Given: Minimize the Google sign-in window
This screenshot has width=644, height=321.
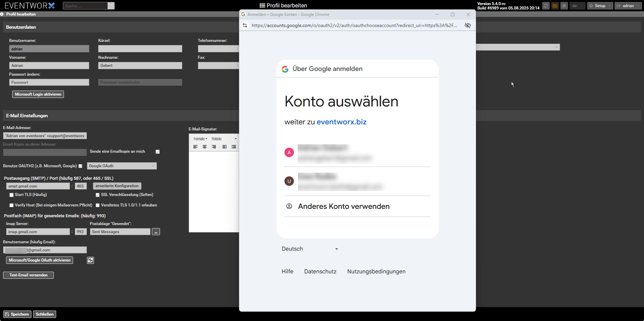Looking at the screenshot, I should coord(437,15).
